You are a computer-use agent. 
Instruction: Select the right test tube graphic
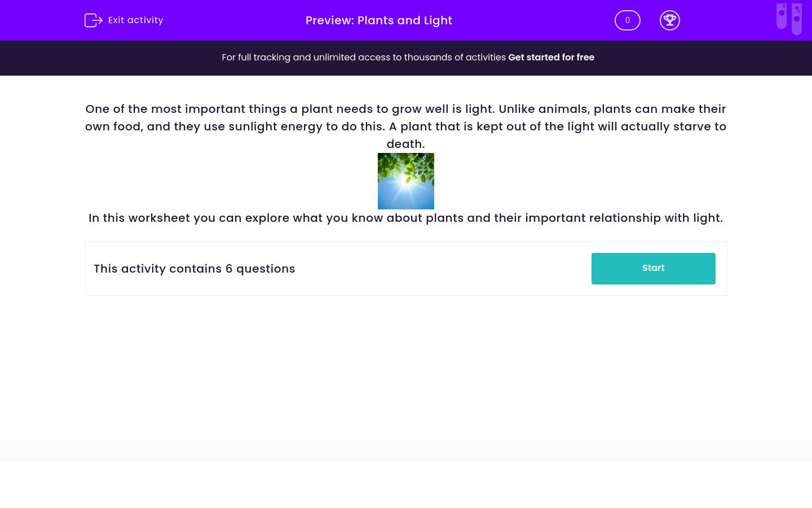[x=797, y=19]
